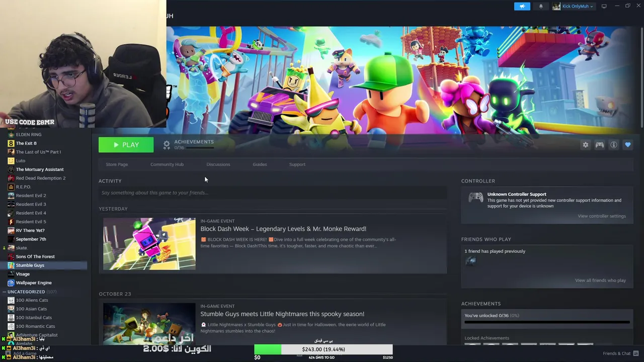
Task: Click Wallpaper Engine icon in sidebar
Action: pos(11,283)
